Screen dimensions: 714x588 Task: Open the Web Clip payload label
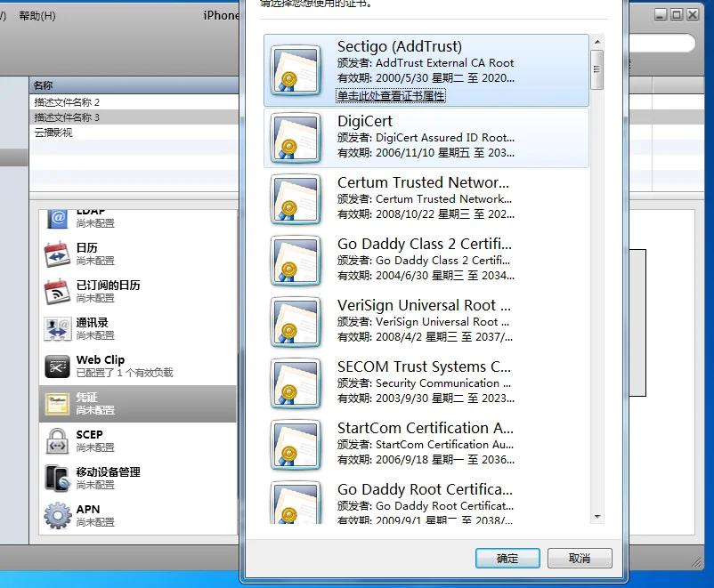(x=101, y=359)
